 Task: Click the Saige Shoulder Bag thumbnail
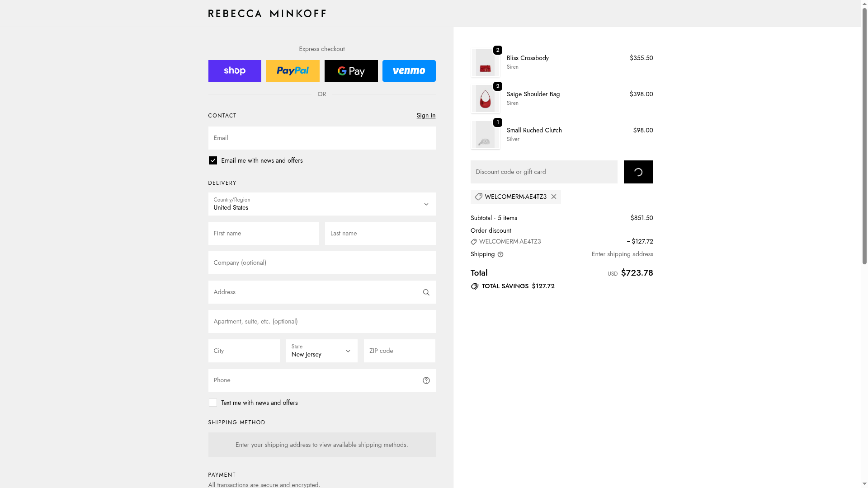485,99
